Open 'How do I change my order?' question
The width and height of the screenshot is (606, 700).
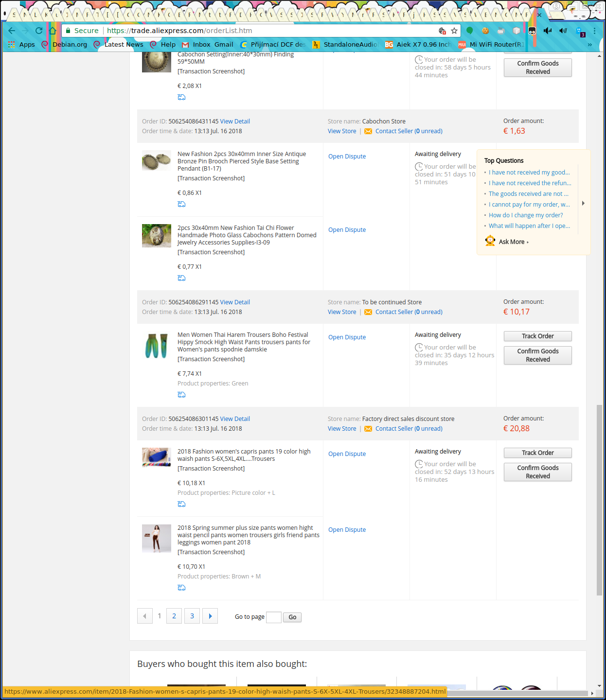[x=526, y=215]
